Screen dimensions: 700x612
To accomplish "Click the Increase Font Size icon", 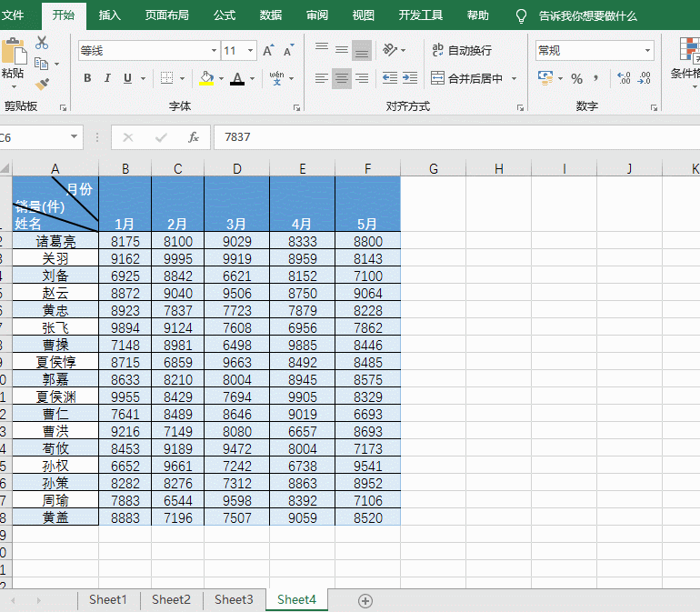I will click(x=269, y=51).
